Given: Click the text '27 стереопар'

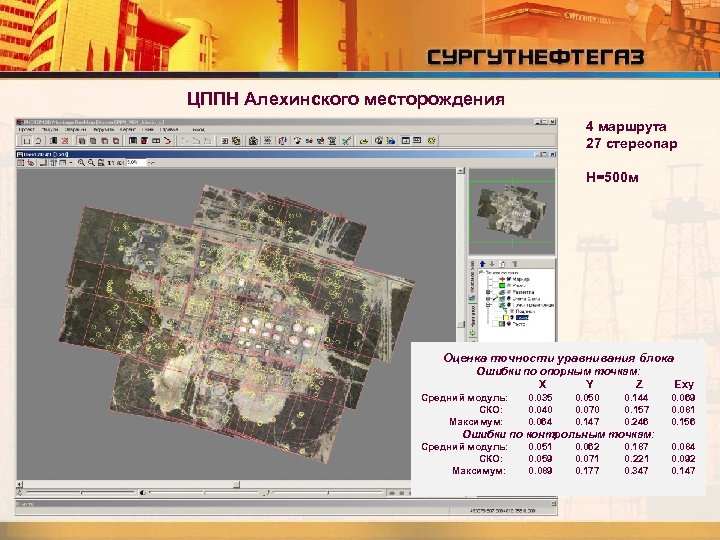Looking at the screenshot, I should 631,144.
